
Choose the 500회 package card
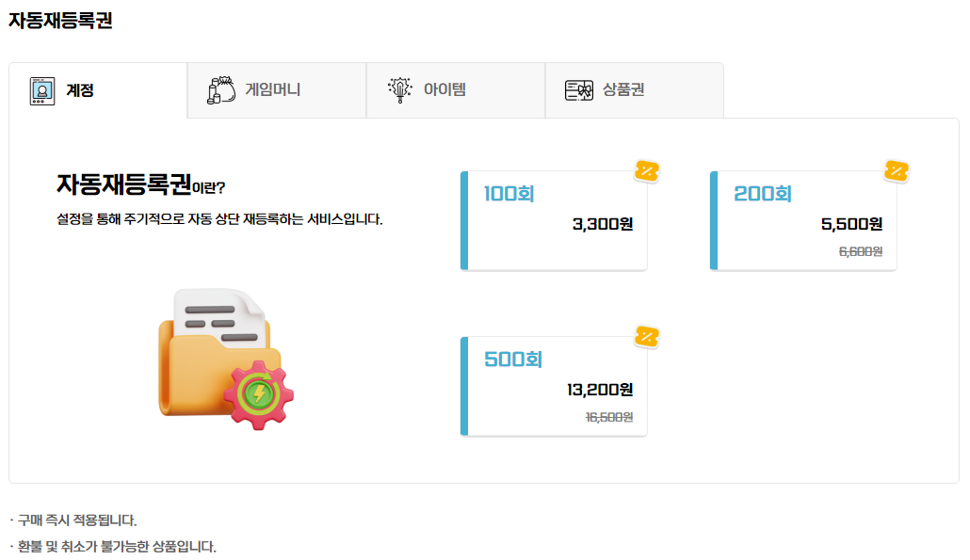[x=554, y=386]
